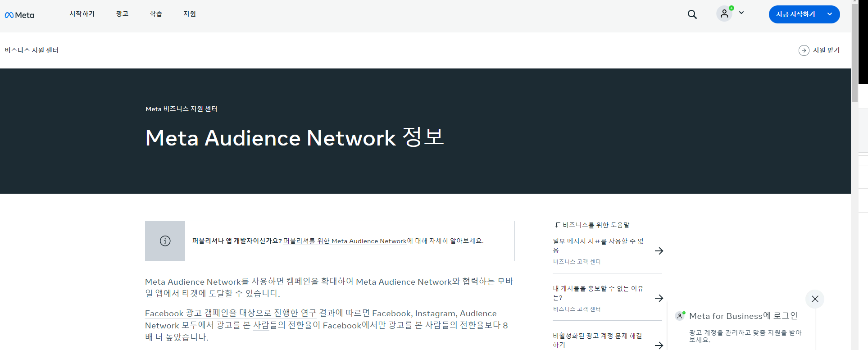Click the Meta Audience Network 정보 title

point(295,137)
